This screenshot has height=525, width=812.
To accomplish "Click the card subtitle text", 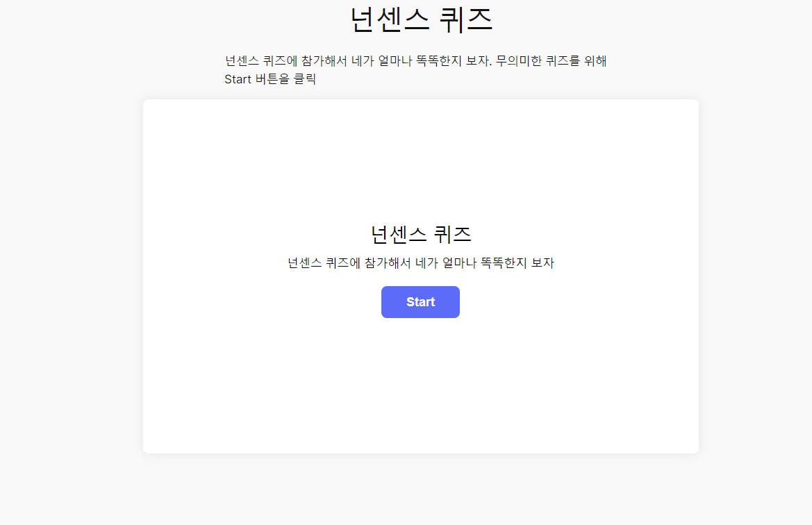I will click(x=420, y=262).
